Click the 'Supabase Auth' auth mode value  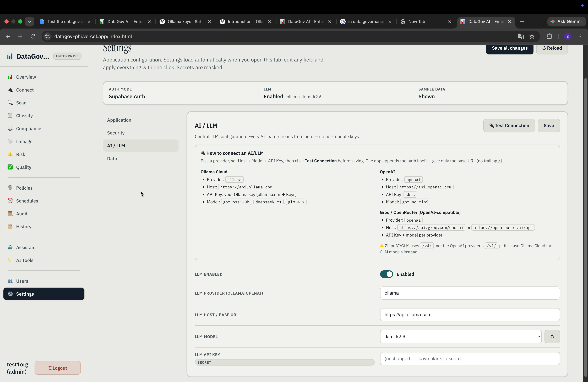point(127,97)
